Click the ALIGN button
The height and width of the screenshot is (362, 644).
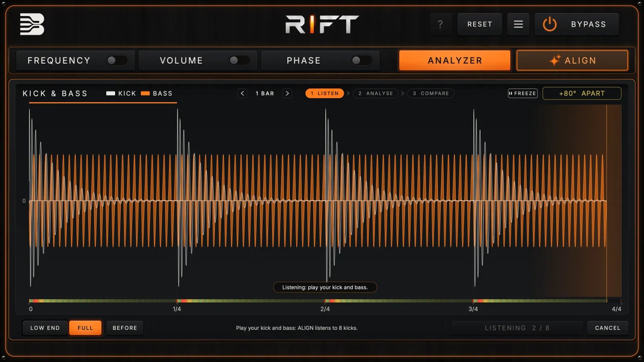tap(572, 60)
